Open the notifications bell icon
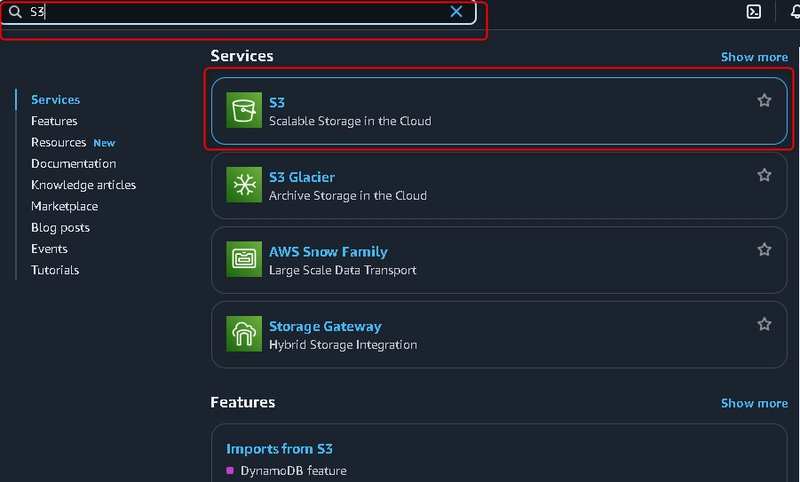The width and height of the screenshot is (800, 482). [795, 12]
